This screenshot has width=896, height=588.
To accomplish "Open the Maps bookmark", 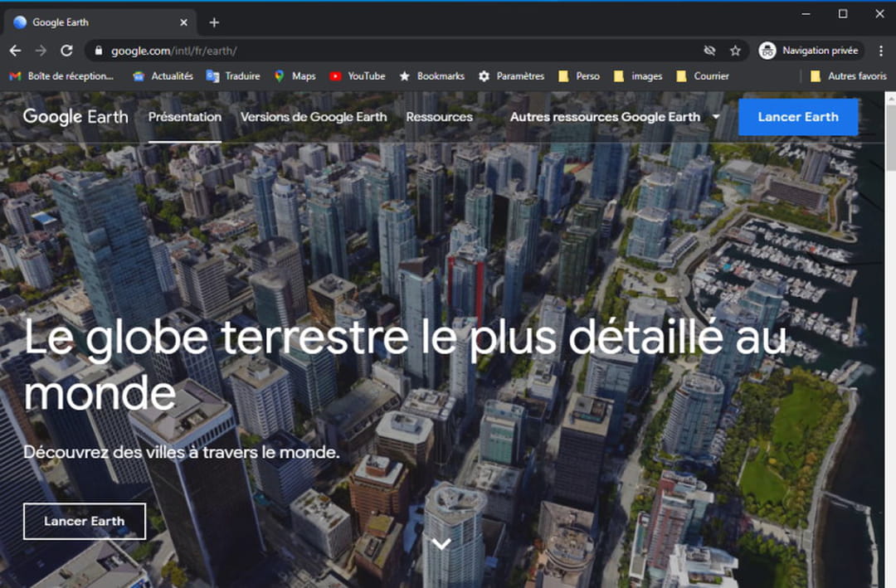I will click(x=295, y=76).
